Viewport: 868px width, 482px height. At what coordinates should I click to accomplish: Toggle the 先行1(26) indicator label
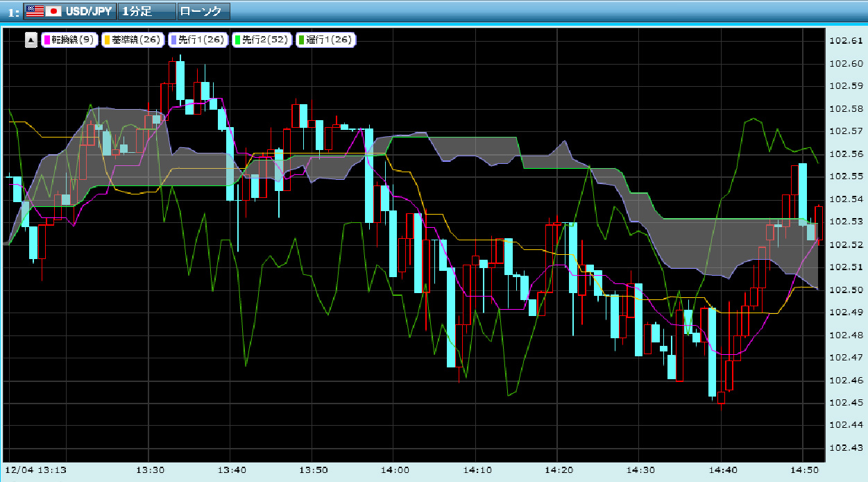198,40
